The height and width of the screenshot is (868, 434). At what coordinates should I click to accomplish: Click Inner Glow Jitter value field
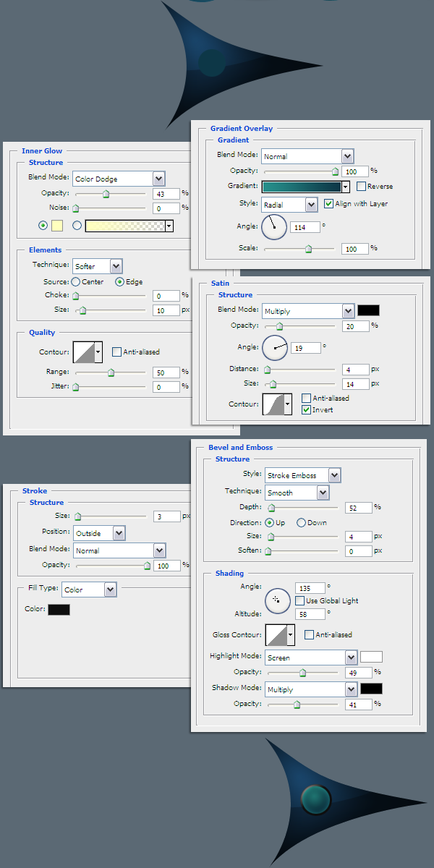[x=166, y=387]
